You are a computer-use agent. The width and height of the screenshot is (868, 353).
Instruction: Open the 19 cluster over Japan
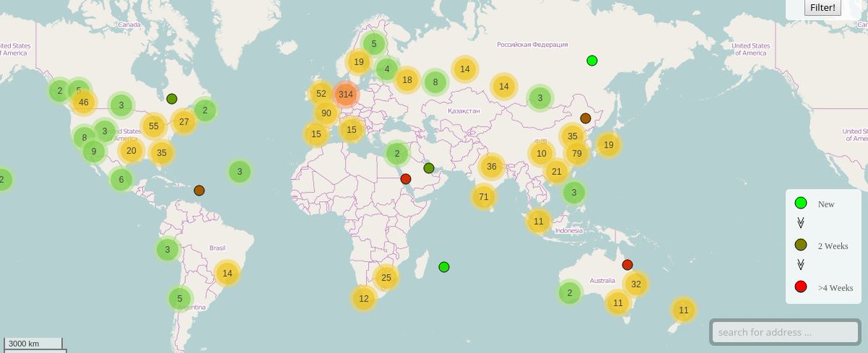point(608,145)
